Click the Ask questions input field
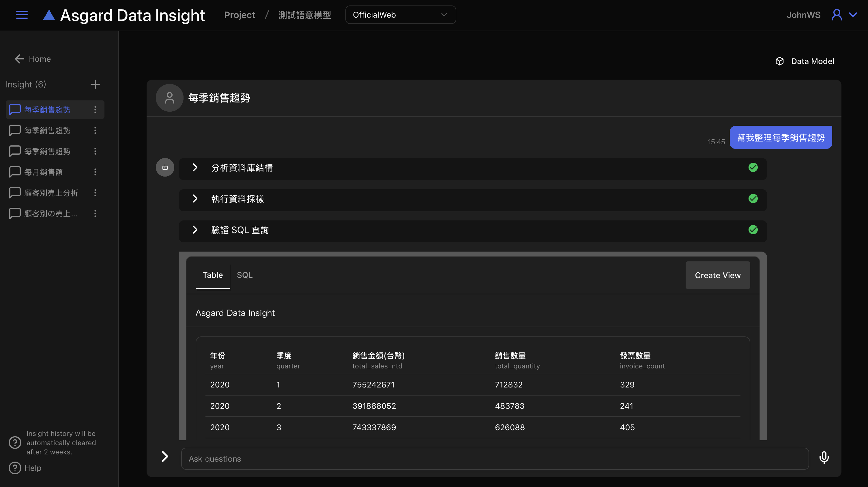 pyautogui.click(x=494, y=459)
